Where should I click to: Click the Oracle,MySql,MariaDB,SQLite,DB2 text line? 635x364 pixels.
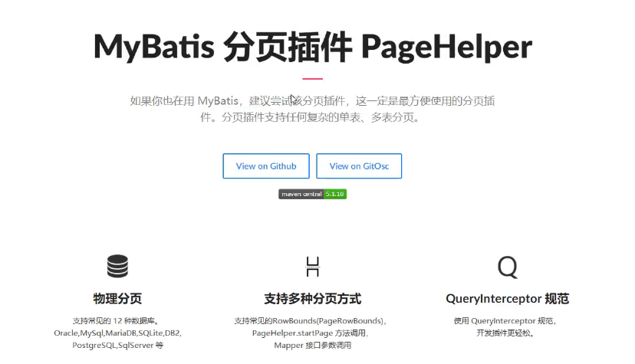pyautogui.click(x=117, y=333)
